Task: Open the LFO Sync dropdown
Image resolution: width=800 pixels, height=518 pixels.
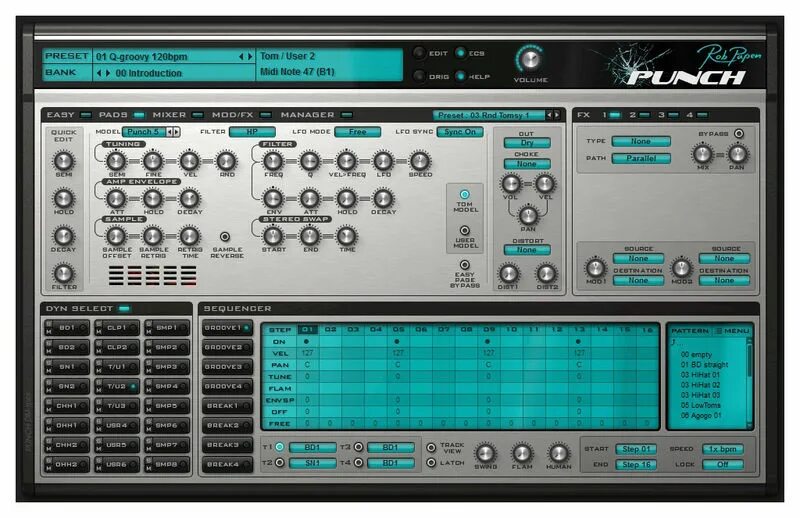Action: click(x=460, y=132)
